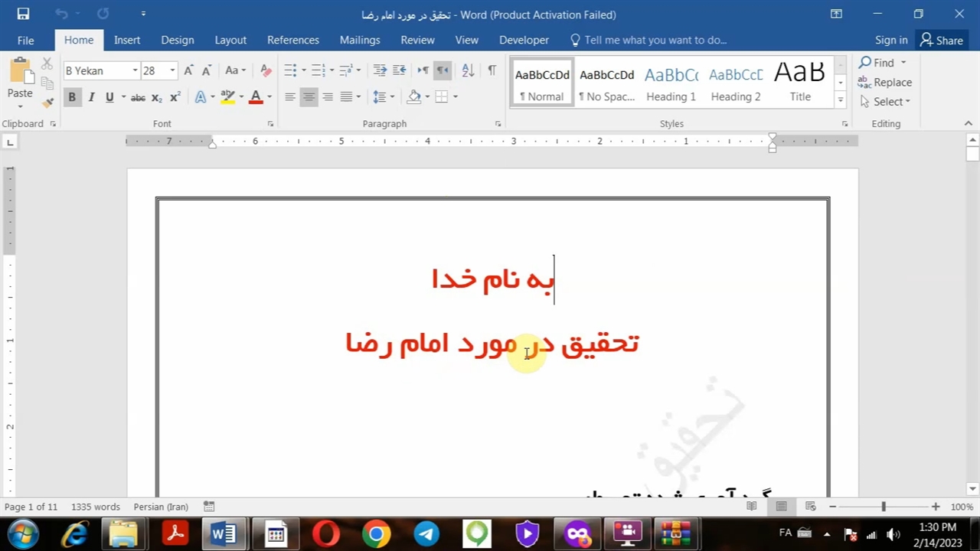
Task: Increase font size with Grow Font icon
Action: 188,70
